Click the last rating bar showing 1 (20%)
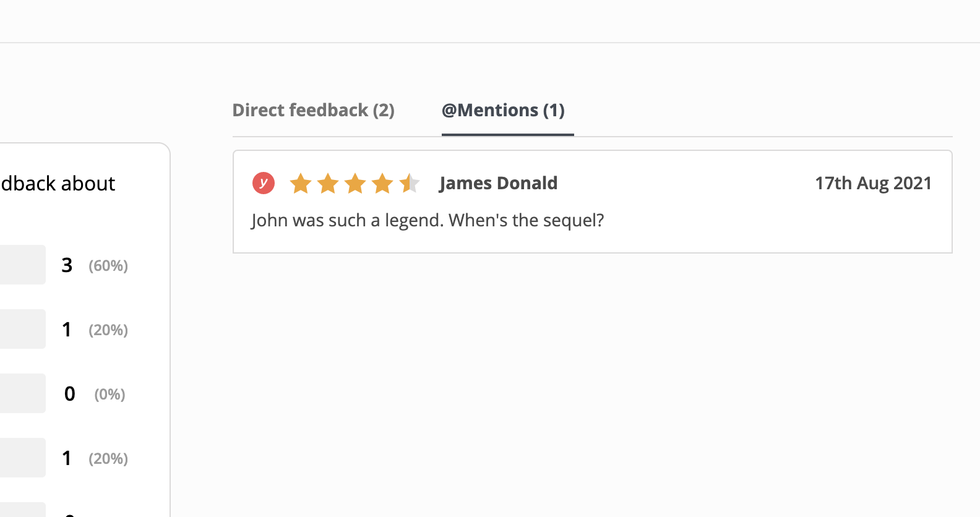Screen dimensions: 980x517 click(23, 458)
